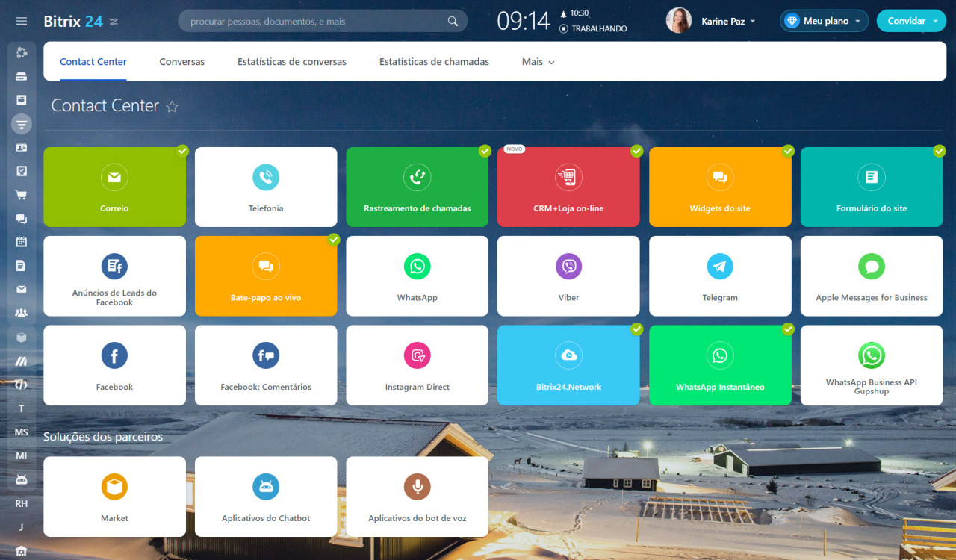The height and width of the screenshot is (560, 956).
Task: Click the settings sliders next to Bitrix 24
Action: click(114, 22)
